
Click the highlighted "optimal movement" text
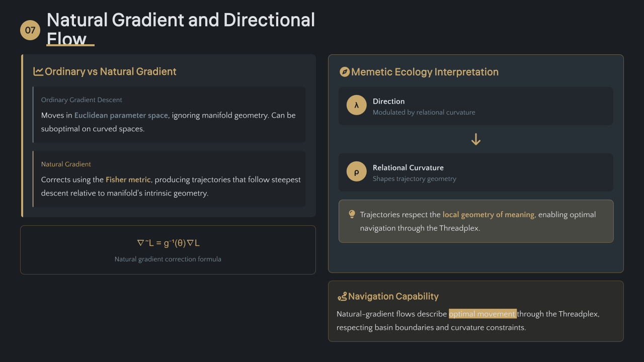click(x=482, y=314)
